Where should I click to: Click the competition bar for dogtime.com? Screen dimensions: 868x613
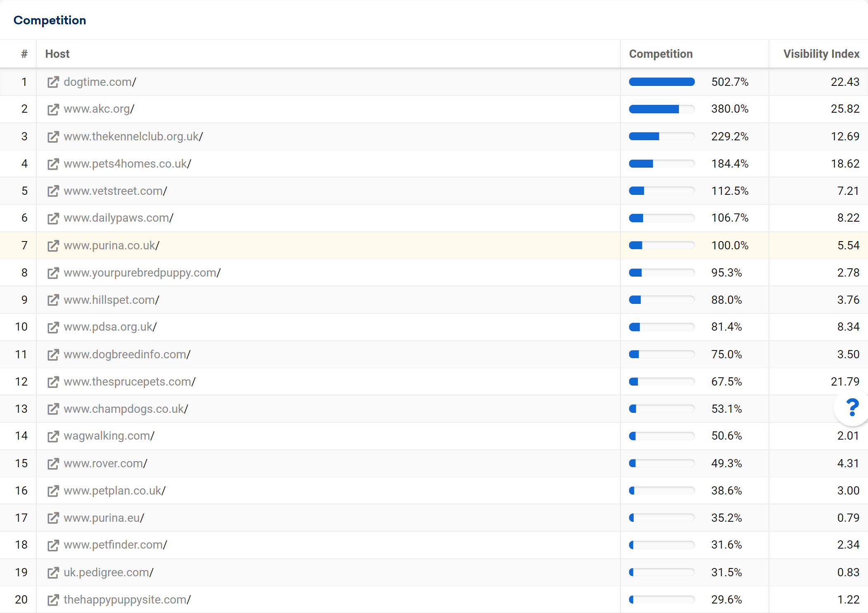pos(662,82)
